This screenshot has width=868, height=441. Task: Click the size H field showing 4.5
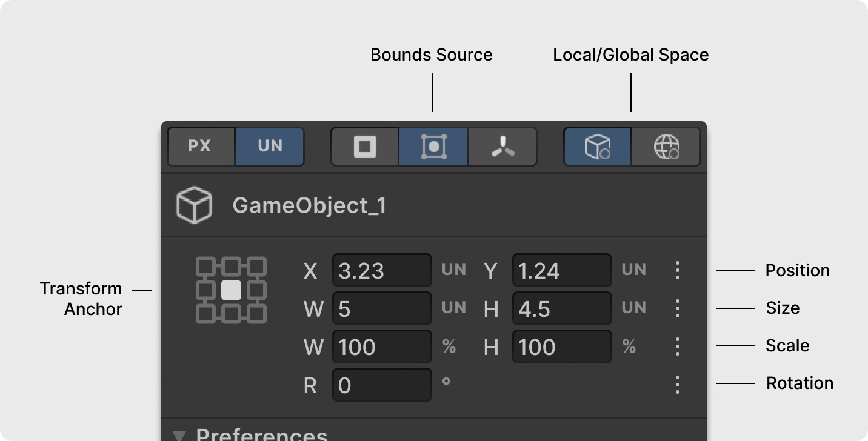pos(562,308)
